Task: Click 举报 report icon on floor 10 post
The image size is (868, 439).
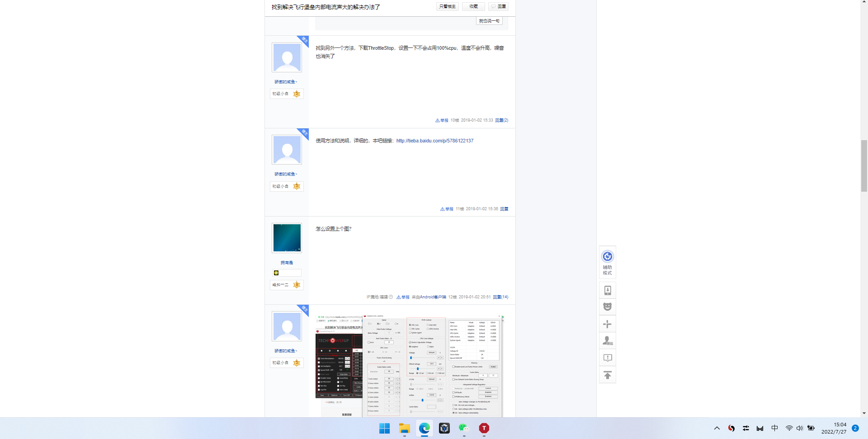Action: tap(442, 120)
